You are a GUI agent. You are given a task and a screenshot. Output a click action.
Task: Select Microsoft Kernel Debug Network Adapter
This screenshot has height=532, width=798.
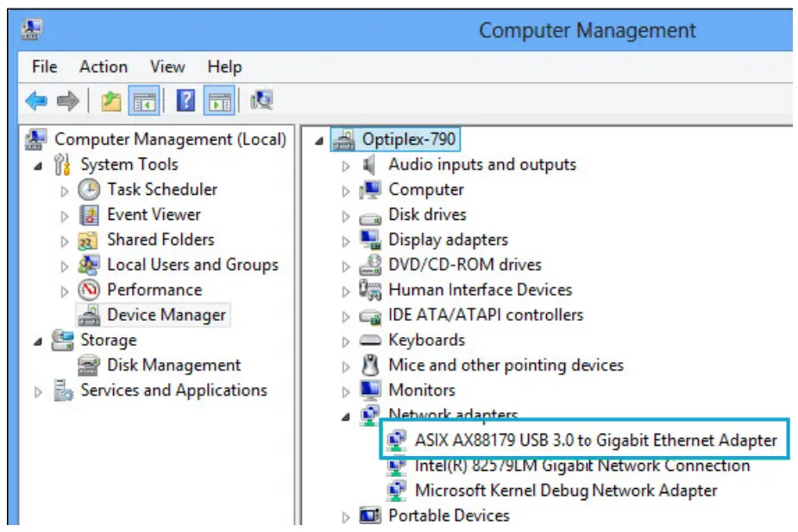pos(565,491)
